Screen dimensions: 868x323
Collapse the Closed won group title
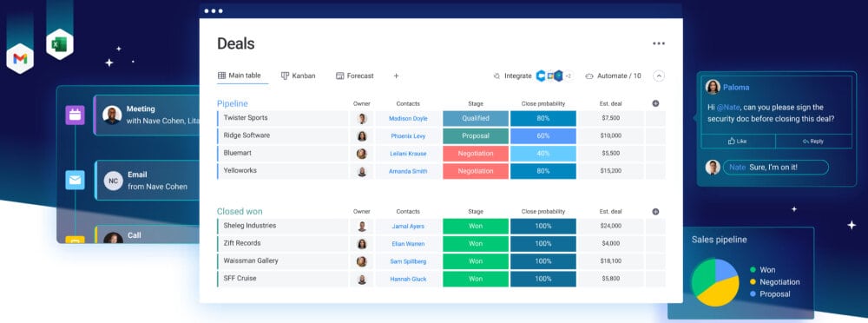[240, 212]
